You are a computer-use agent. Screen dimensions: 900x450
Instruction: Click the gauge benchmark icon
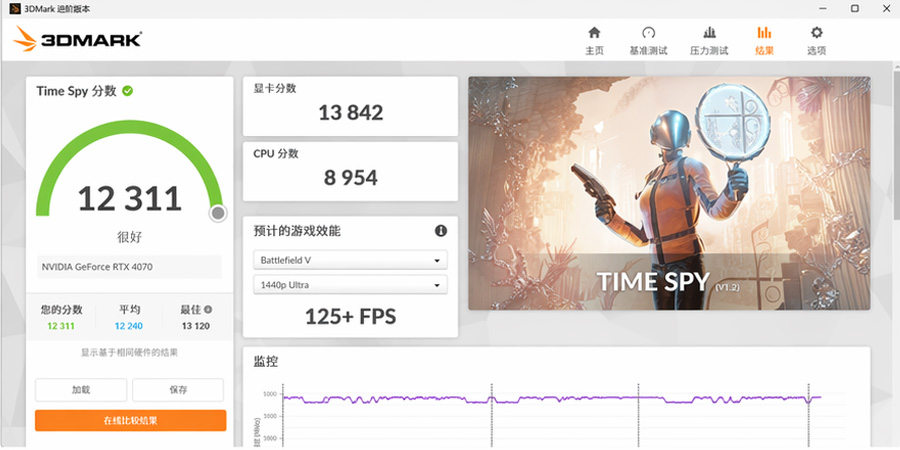pyautogui.click(x=648, y=32)
